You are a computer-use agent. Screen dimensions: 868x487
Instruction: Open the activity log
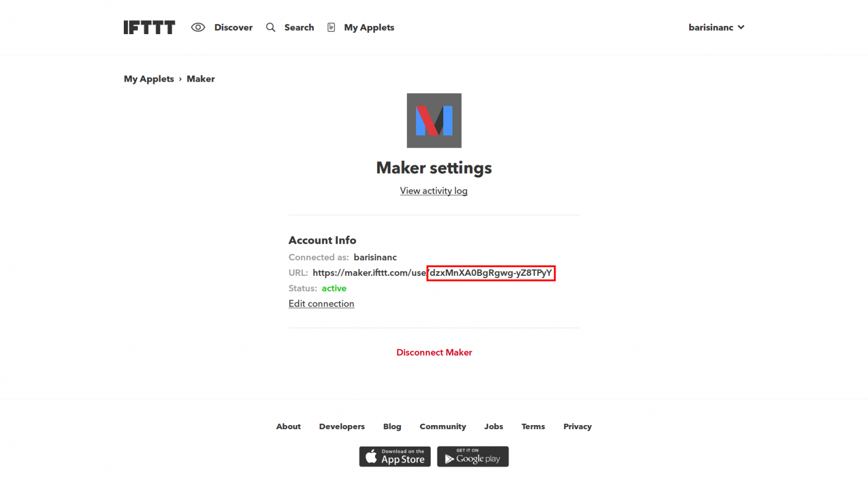point(433,190)
